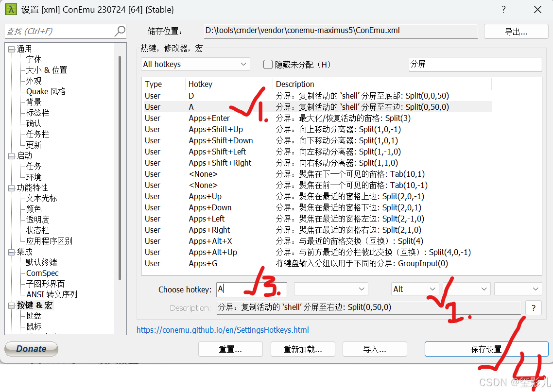Select 环境 settings page
This screenshot has width=553, height=392.
[34, 177]
